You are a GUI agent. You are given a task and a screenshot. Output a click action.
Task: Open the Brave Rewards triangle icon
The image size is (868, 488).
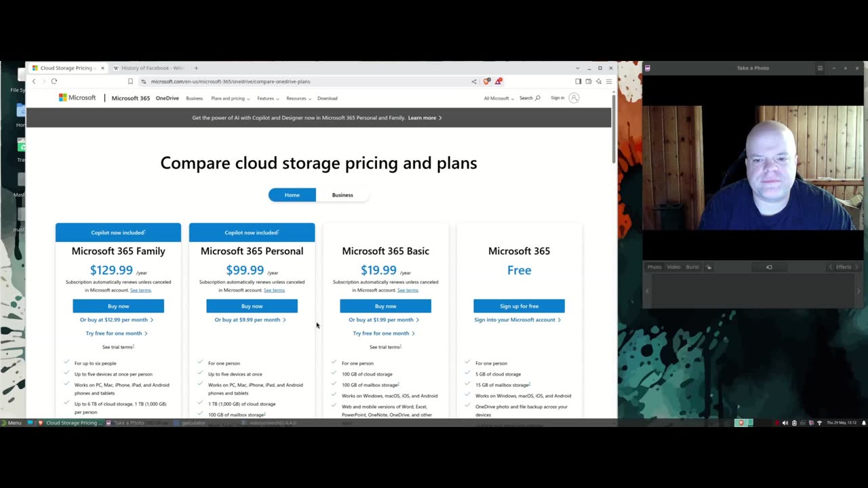[498, 81]
